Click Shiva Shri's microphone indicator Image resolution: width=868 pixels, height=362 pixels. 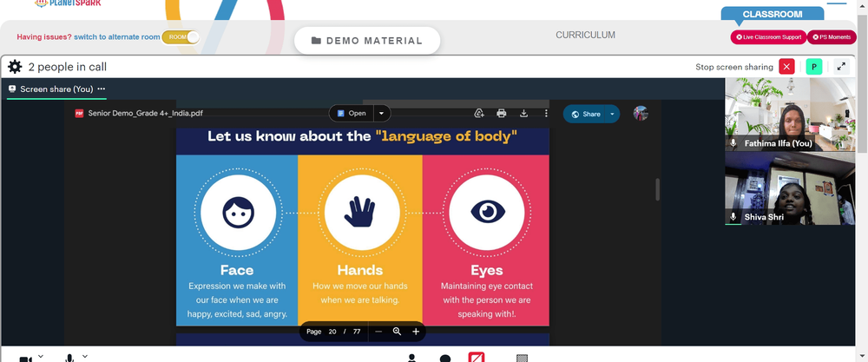point(734,216)
